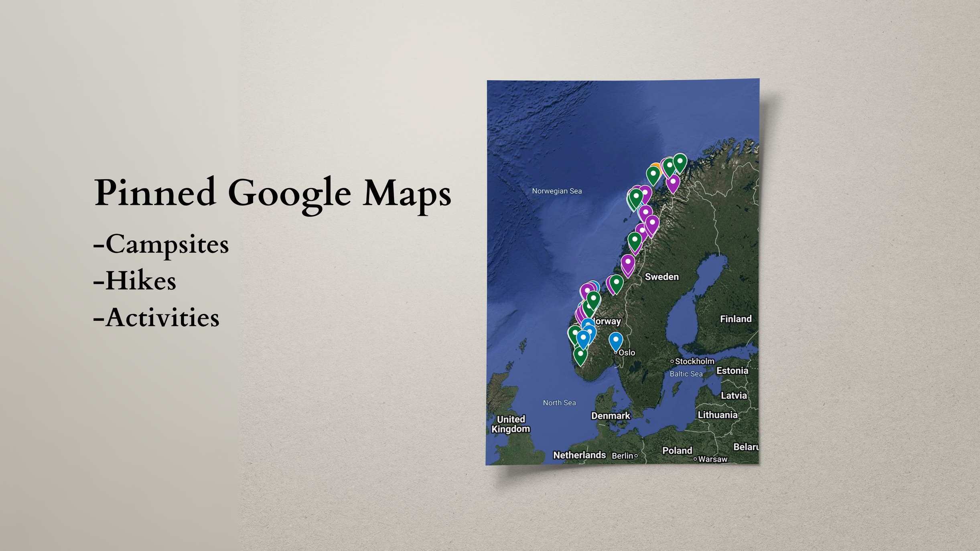This screenshot has height=551, width=980.
Task: Click the map thumbnail of Scandinavia
Action: (x=622, y=272)
